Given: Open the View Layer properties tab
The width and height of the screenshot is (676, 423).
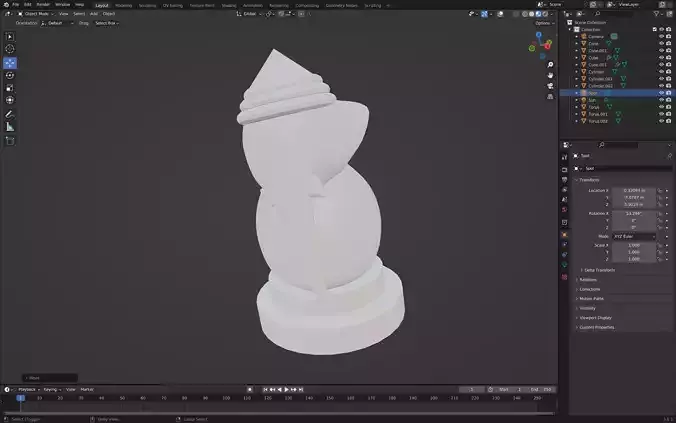Looking at the screenshot, I should (564, 190).
